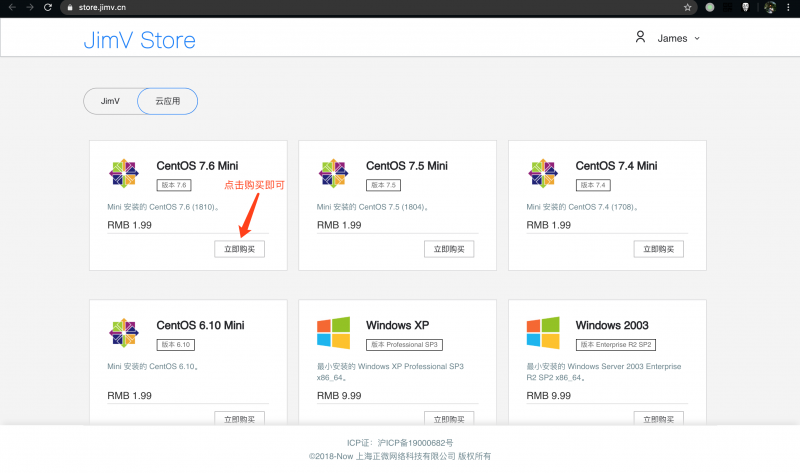Click the store.jimv.cn address bar
Screen dimensions: 800x473
click(x=378, y=7)
